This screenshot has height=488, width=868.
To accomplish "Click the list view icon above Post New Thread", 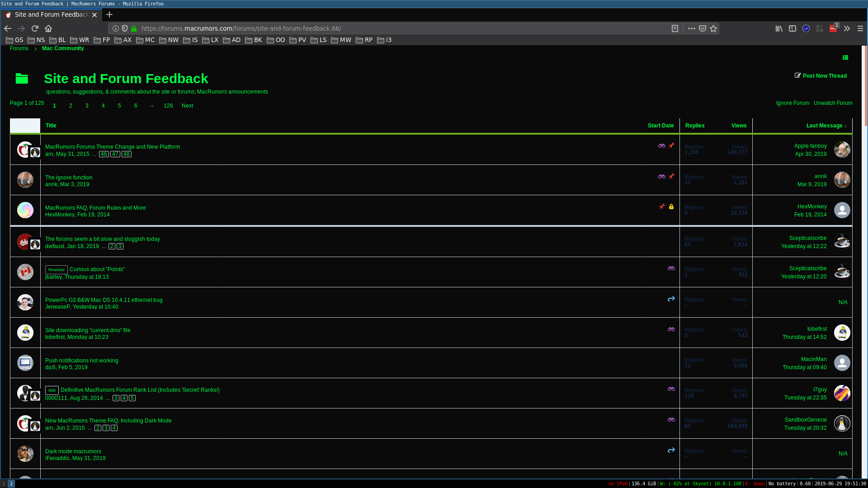I will click(845, 57).
